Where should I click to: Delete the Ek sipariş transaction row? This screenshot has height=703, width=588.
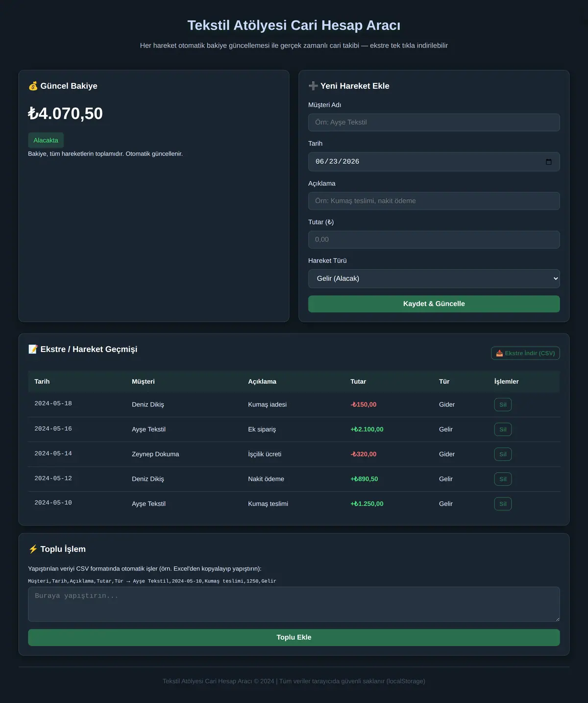[x=503, y=429]
